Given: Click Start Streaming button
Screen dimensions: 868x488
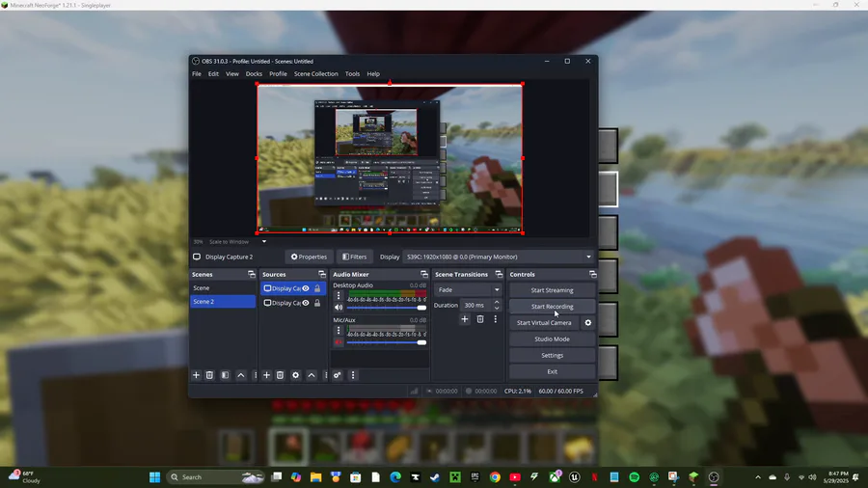Looking at the screenshot, I should [552, 290].
